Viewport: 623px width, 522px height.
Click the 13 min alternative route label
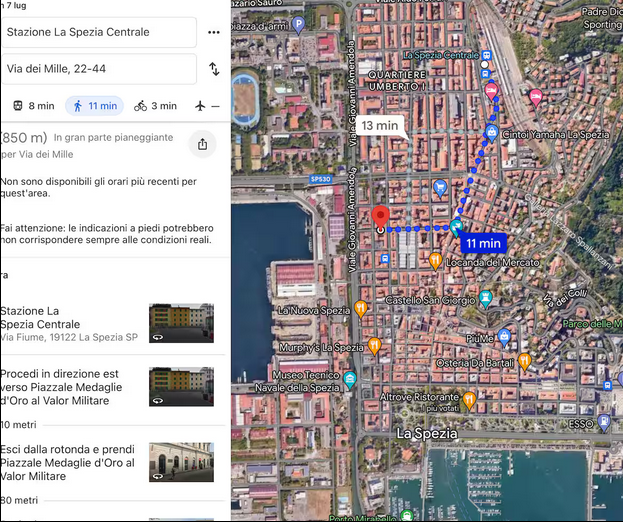tap(380, 126)
